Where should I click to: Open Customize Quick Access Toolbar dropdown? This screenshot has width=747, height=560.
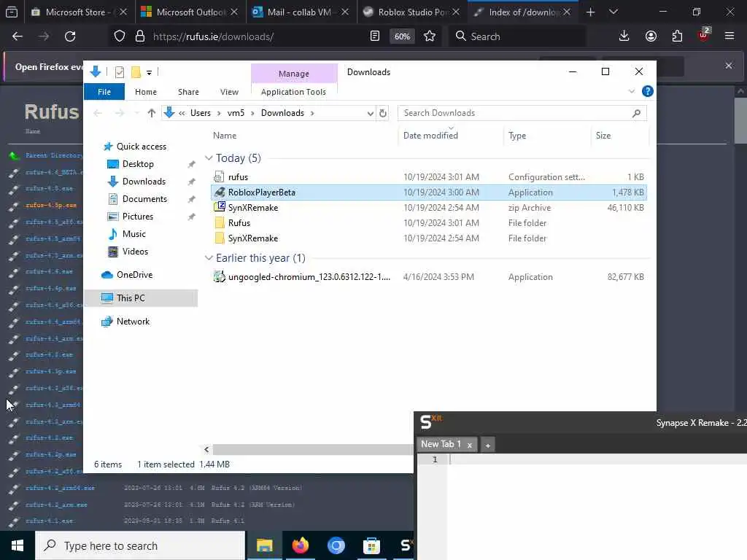149,72
